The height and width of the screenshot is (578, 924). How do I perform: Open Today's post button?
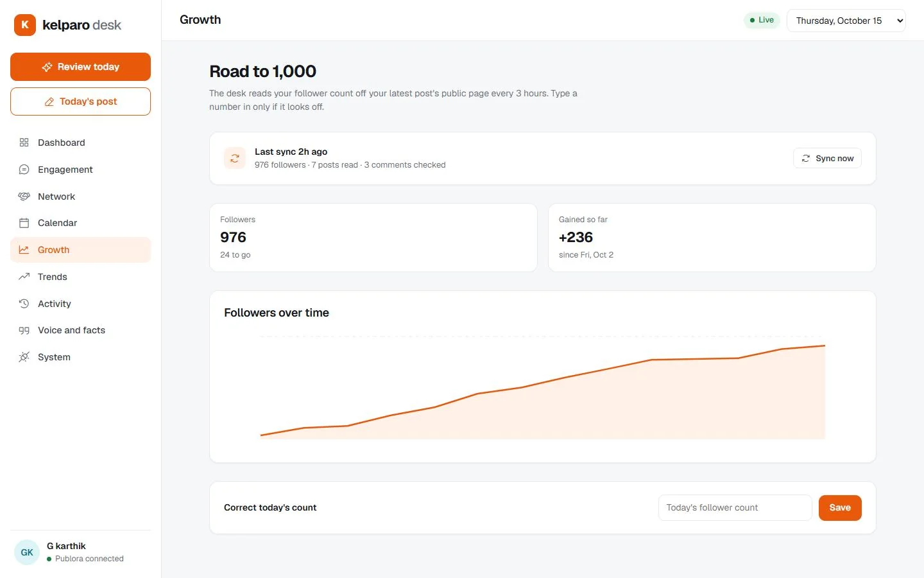pyautogui.click(x=80, y=101)
